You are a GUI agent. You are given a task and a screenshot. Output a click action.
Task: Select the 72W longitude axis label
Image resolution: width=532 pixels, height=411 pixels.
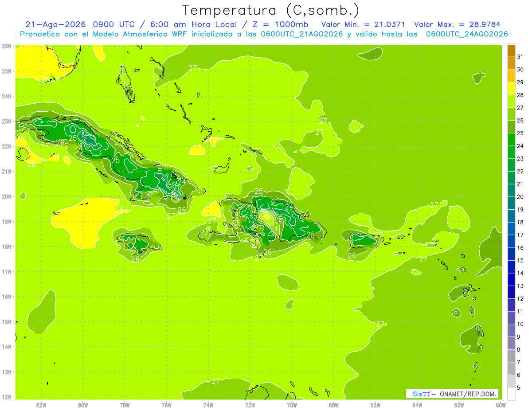click(250, 405)
